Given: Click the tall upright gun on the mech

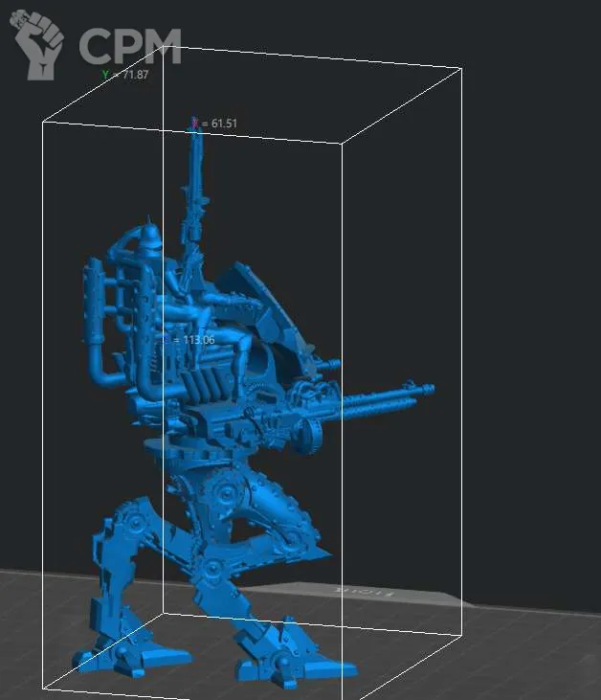Looking at the screenshot, I should [x=197, y=182].
